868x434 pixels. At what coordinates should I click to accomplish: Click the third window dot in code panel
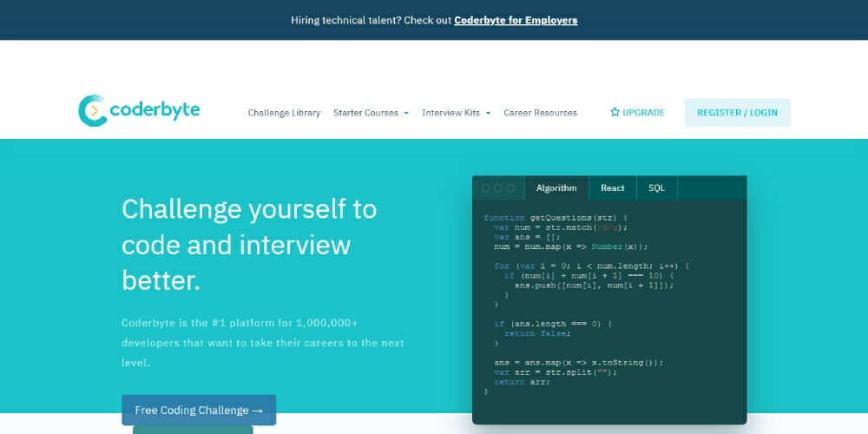[x=510, y=188]
